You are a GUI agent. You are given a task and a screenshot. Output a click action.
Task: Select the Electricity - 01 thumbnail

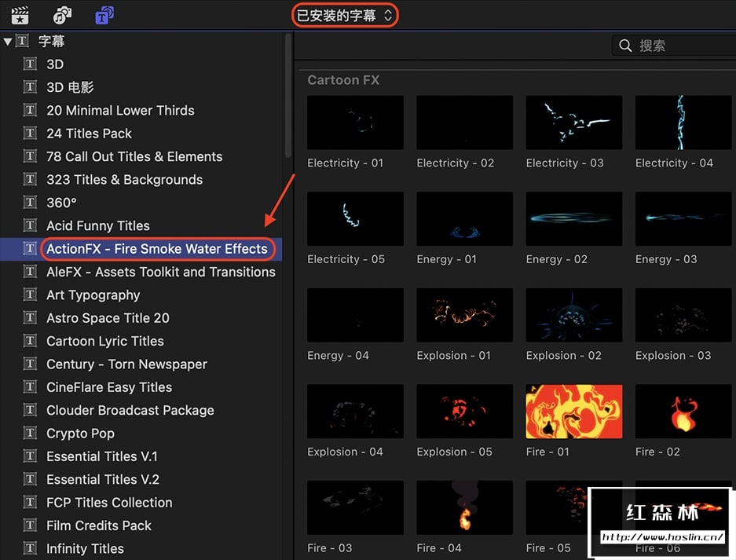355,123
